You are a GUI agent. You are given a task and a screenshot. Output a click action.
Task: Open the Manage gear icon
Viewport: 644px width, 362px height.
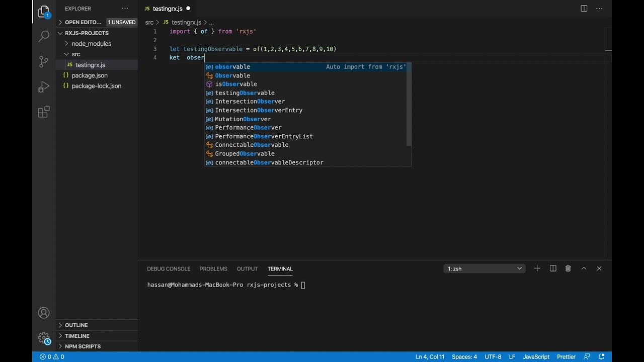pyautogui.click(x=44, y=338)
